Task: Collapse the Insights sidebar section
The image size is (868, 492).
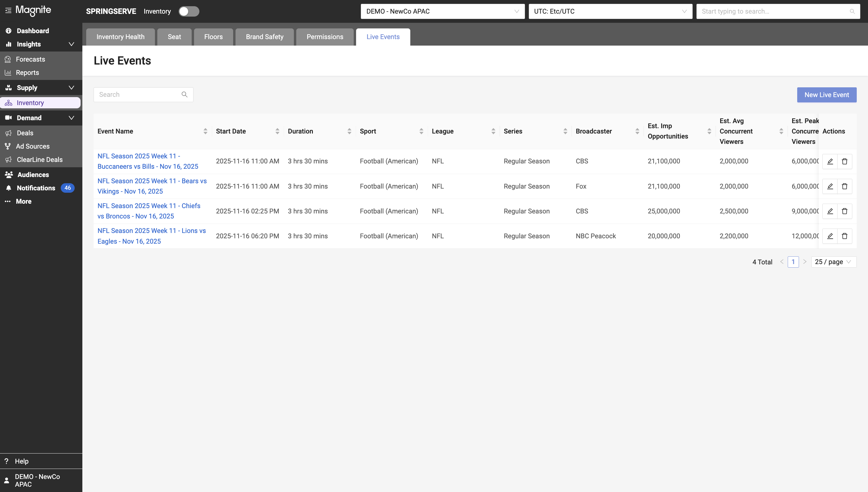Action: pos(71,44)
